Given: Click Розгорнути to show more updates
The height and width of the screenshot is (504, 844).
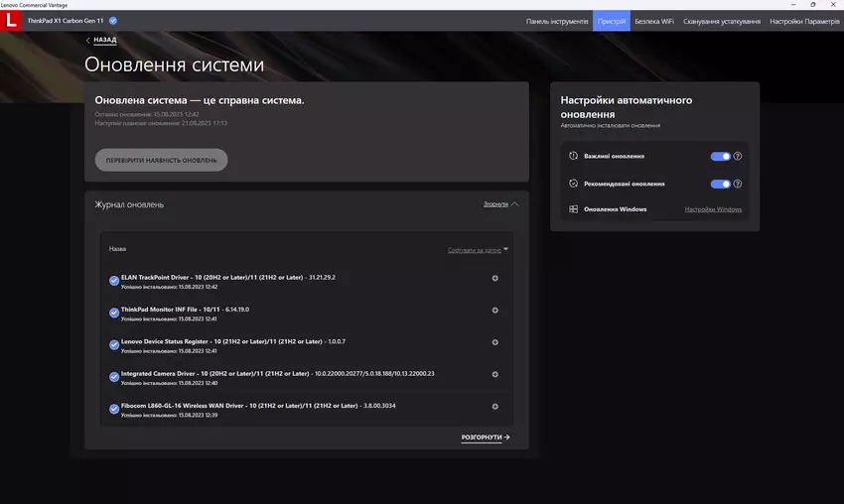Looking at the screenshot, I should pos(485,437).
